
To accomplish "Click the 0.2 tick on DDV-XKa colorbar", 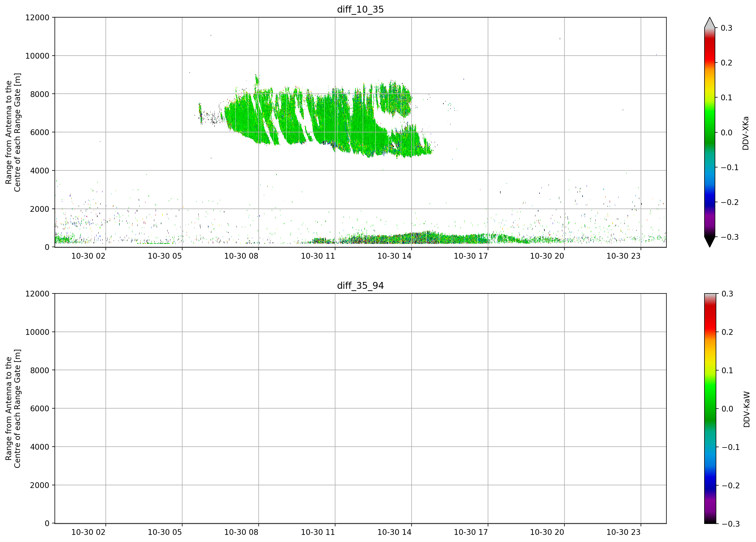I will pyautogui.click(x=727, y=63).
